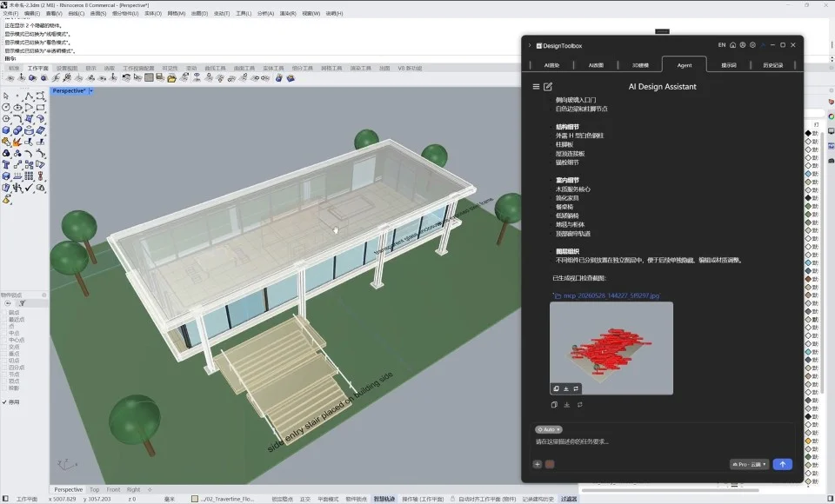
Task: Click the copy icon overlaid on the preview image
Action: pos(556,388)
